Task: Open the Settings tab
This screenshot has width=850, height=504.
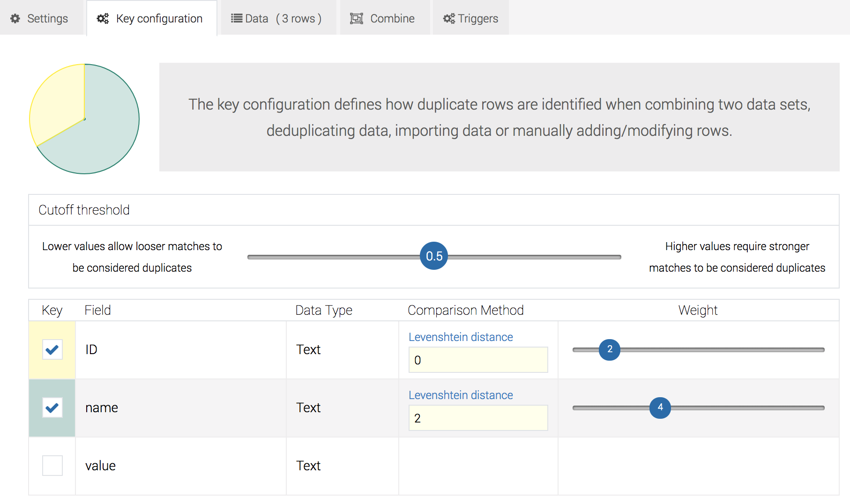Action: pyautogui.click(x=41, y=18)
